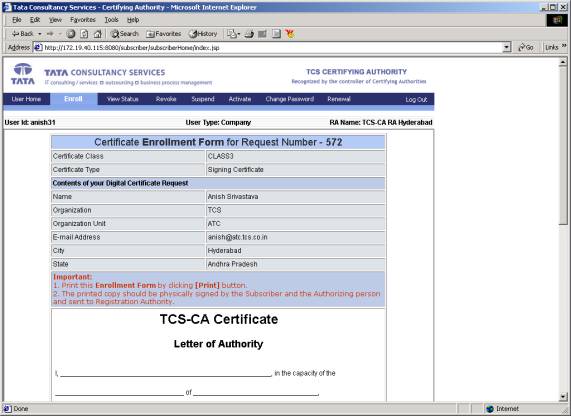Click the Letter of Authority heading
This screenshot has height=416, width=571.
pyautogui.click(x=218, y=344)
